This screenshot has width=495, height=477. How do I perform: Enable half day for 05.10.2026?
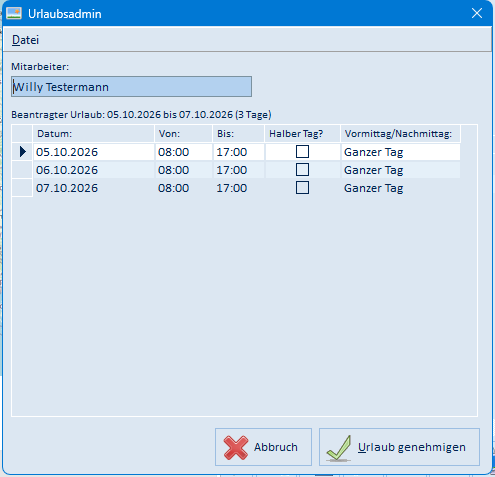(x=302, y=152)
